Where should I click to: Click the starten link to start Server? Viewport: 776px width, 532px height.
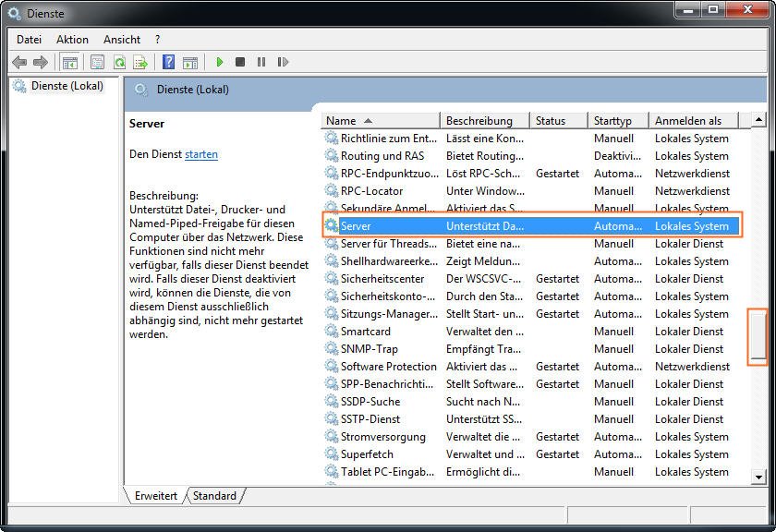[200, 154]
